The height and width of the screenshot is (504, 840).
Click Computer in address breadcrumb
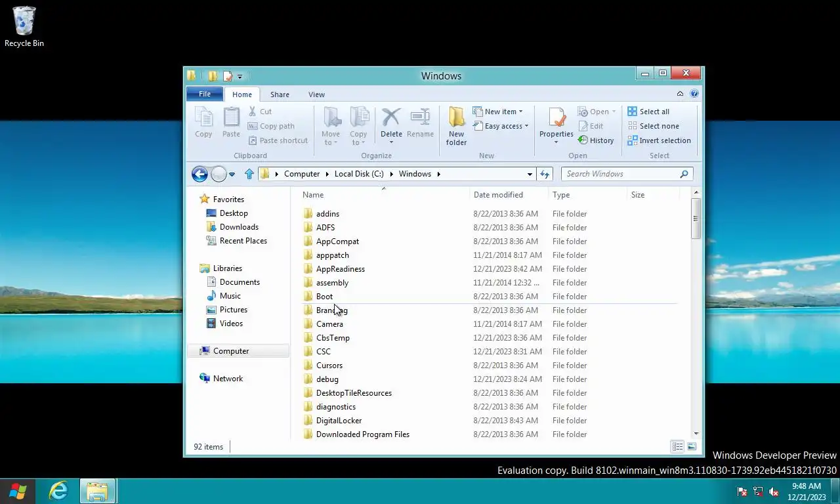(x=302, y=174)
